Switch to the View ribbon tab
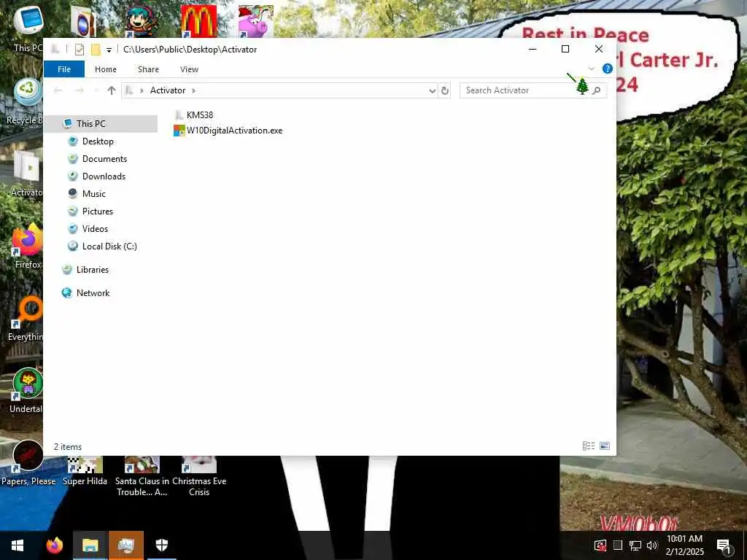 coord(189,69)
